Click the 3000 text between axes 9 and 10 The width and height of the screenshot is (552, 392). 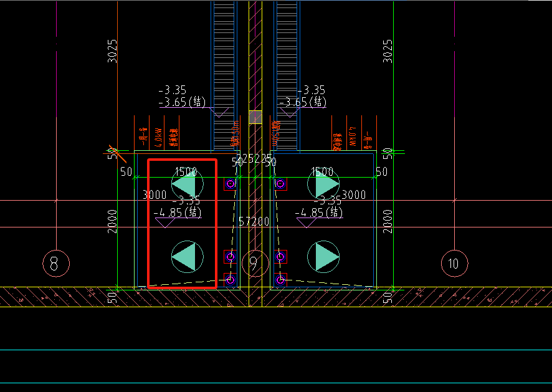[354, 195]
